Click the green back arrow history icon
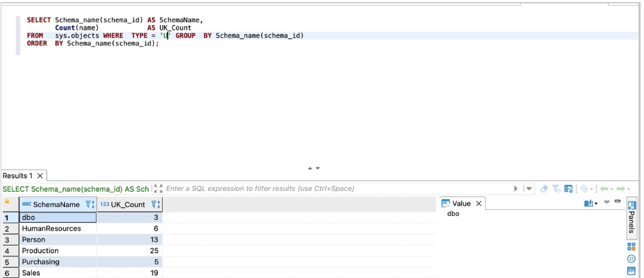644x278 pixels. 603,188
